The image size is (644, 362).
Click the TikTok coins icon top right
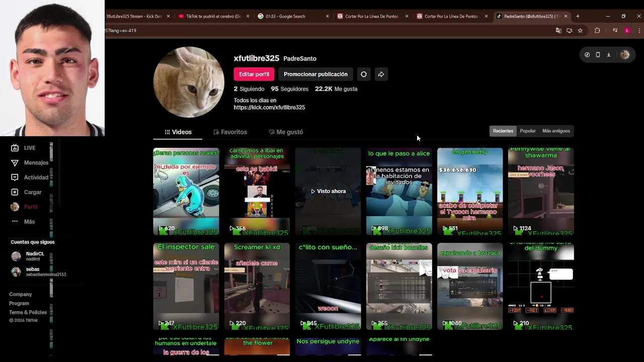point(587,55)
